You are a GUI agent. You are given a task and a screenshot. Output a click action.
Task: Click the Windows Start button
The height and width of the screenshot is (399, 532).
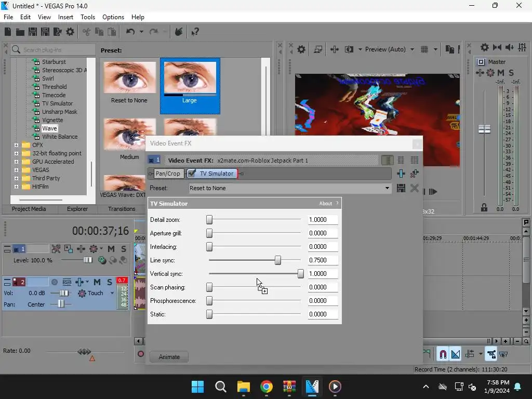tap(197, 387)
